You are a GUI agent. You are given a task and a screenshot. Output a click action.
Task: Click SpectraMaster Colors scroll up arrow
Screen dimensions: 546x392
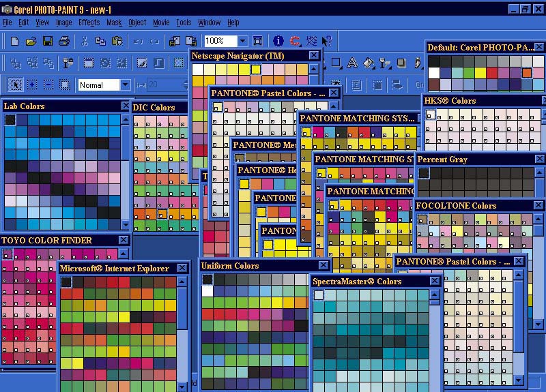[x=434, y=295]
